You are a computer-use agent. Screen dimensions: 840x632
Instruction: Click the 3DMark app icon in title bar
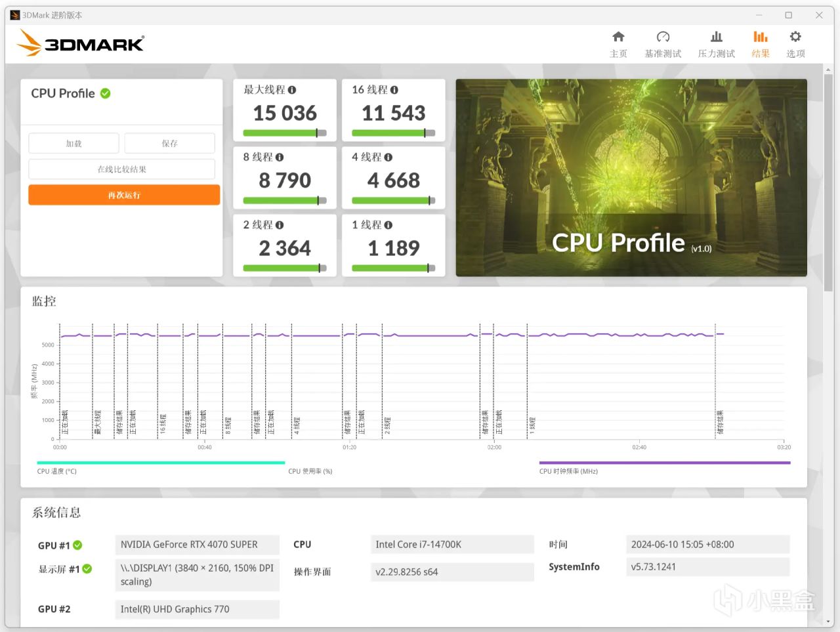(x=14, y=15)
